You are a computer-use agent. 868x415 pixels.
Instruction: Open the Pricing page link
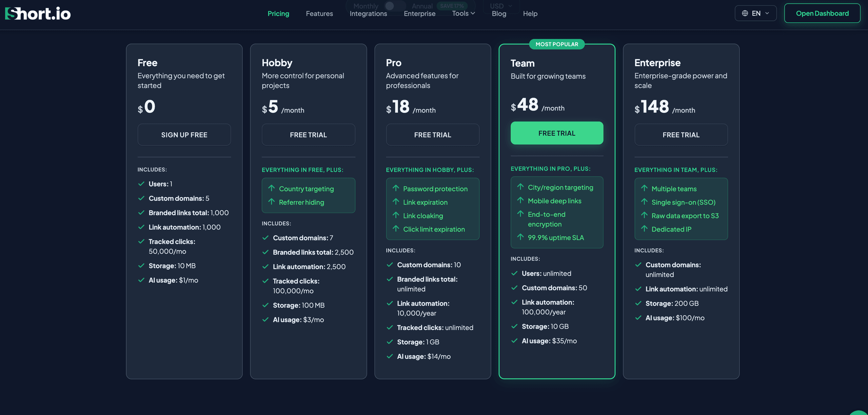(x=278, y=14)
